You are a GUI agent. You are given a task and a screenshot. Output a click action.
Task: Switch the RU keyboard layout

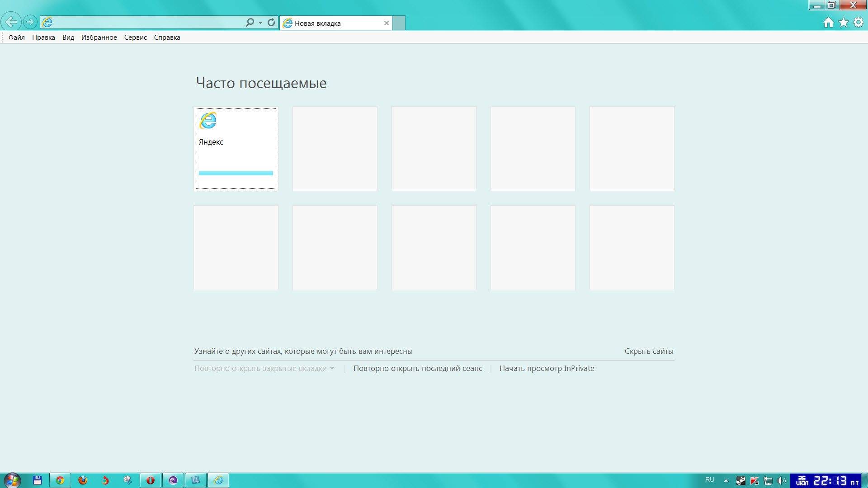[x=710, y=480]
